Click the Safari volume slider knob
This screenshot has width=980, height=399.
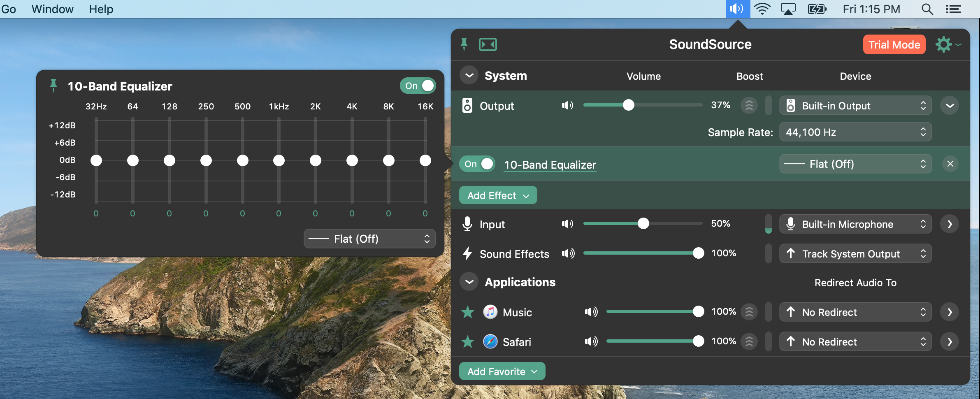coord(698,341)
